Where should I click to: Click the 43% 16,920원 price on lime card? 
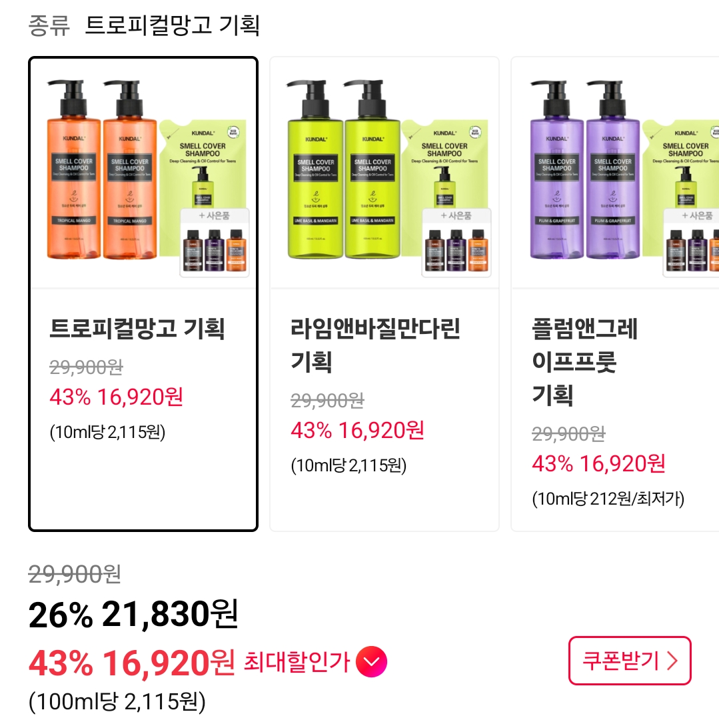click(x=357, y=431)
